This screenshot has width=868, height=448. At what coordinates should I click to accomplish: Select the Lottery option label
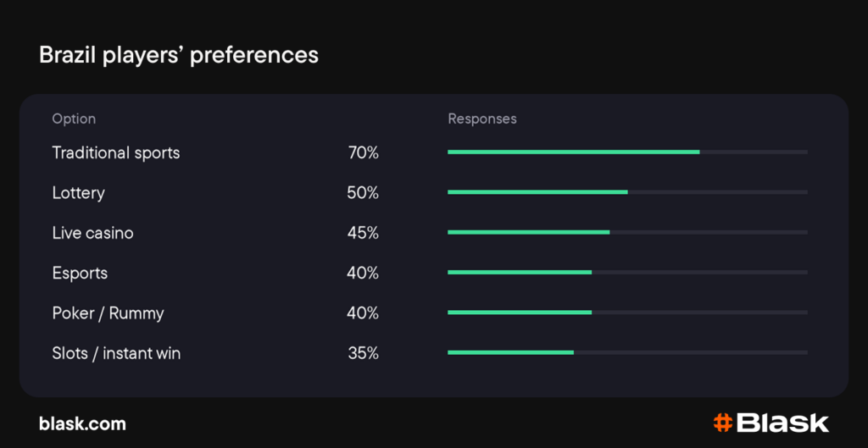(x=78, y=193)
